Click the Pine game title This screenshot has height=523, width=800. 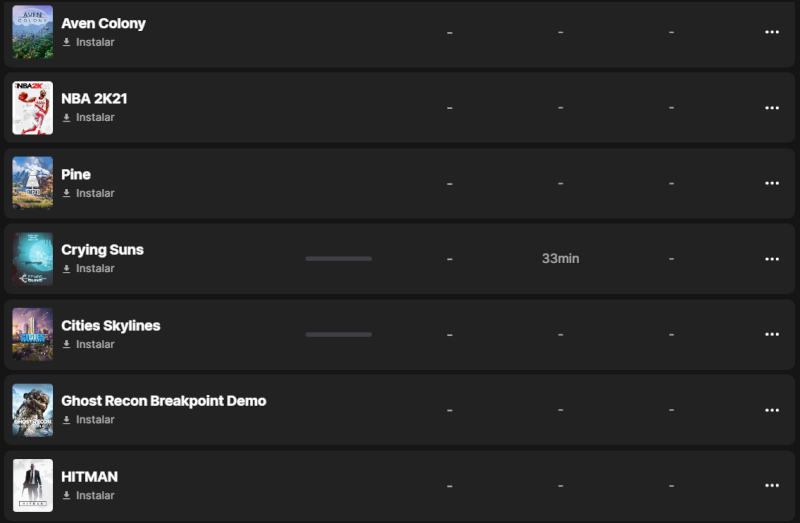click(76, 175)
